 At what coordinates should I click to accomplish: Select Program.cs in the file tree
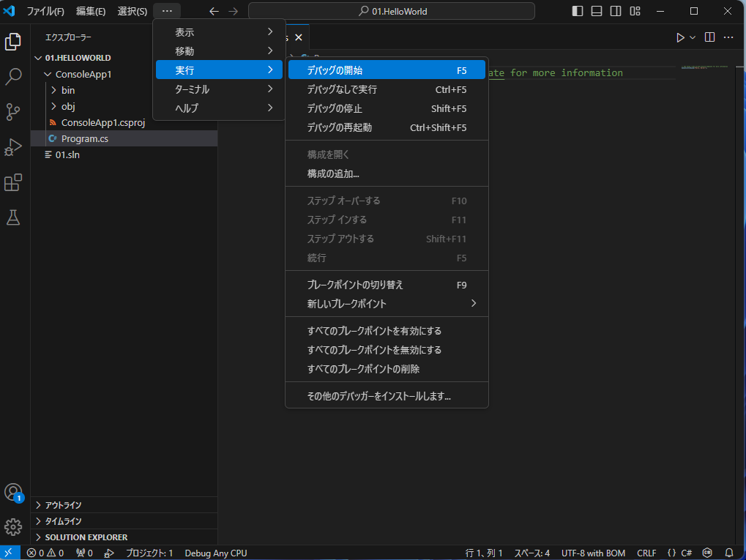tap(124, 138)
